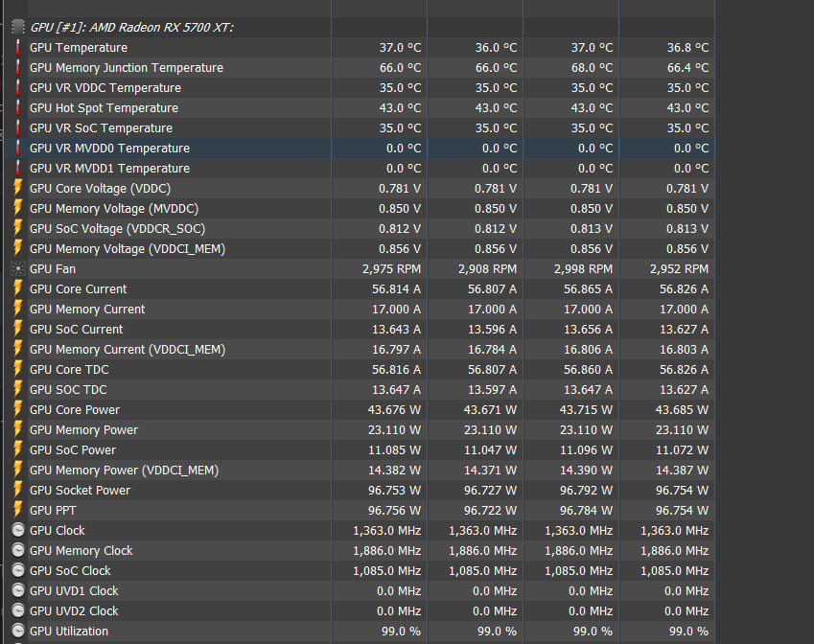Click the thermometer icon for GPU Temperature
The width and height of the screenshot is (814, 644).
18,47
